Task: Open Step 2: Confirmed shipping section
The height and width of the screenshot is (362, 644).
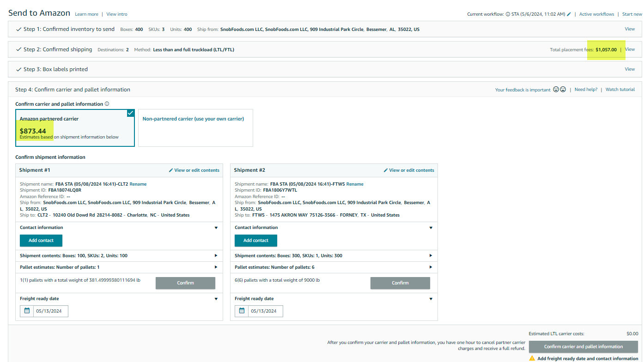Action: pyautogui.click(x=325, y=49)
